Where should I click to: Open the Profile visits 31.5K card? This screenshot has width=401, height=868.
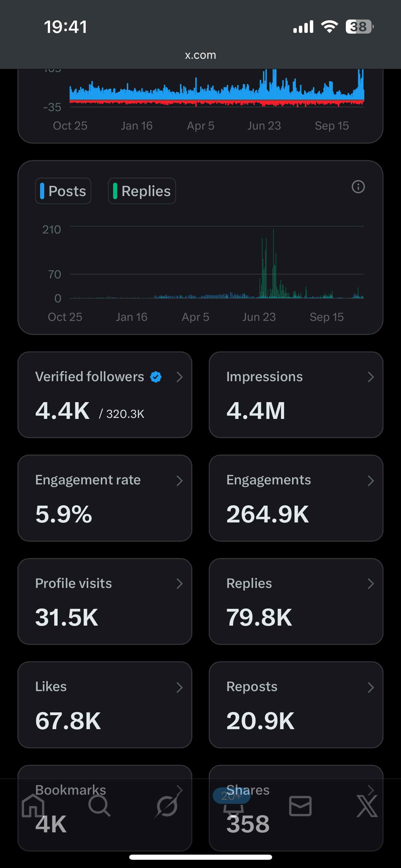pos(105,601)
